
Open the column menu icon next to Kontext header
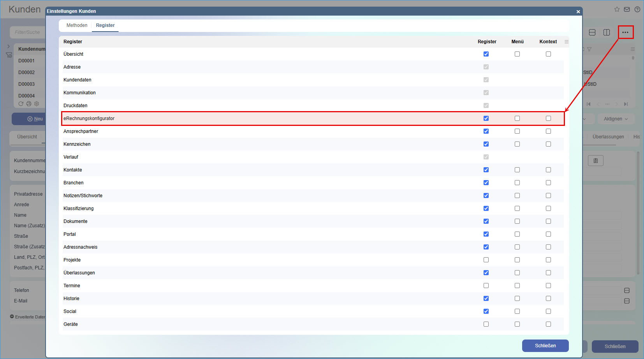click(567, 42)
